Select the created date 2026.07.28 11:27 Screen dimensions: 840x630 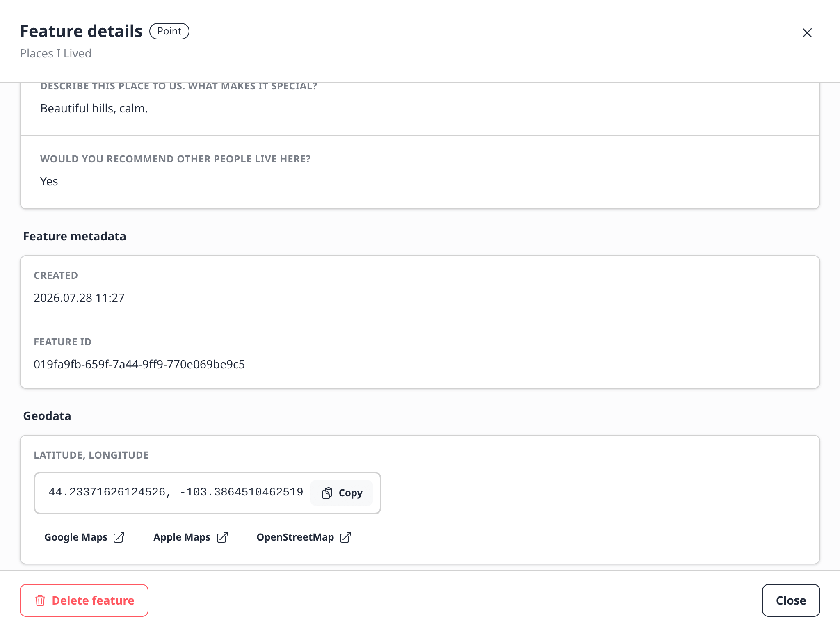(x=79, y=298)
